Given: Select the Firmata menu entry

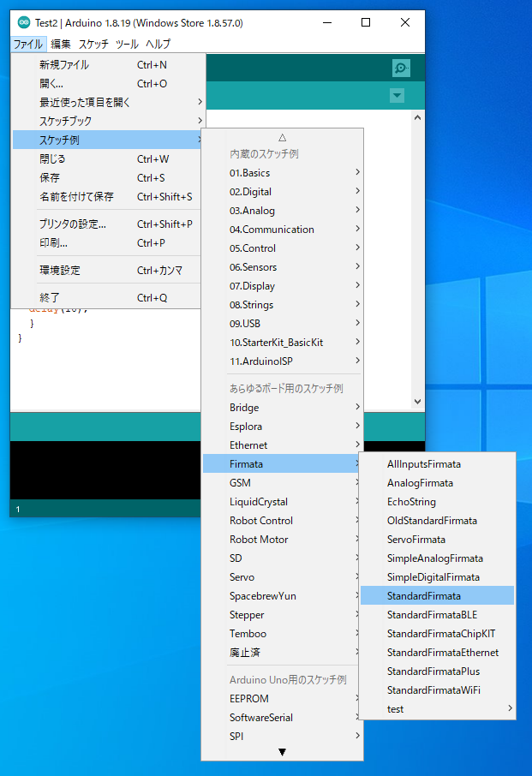Looking at the screenshot, I should pyautogui.click(x=283, y=463).
